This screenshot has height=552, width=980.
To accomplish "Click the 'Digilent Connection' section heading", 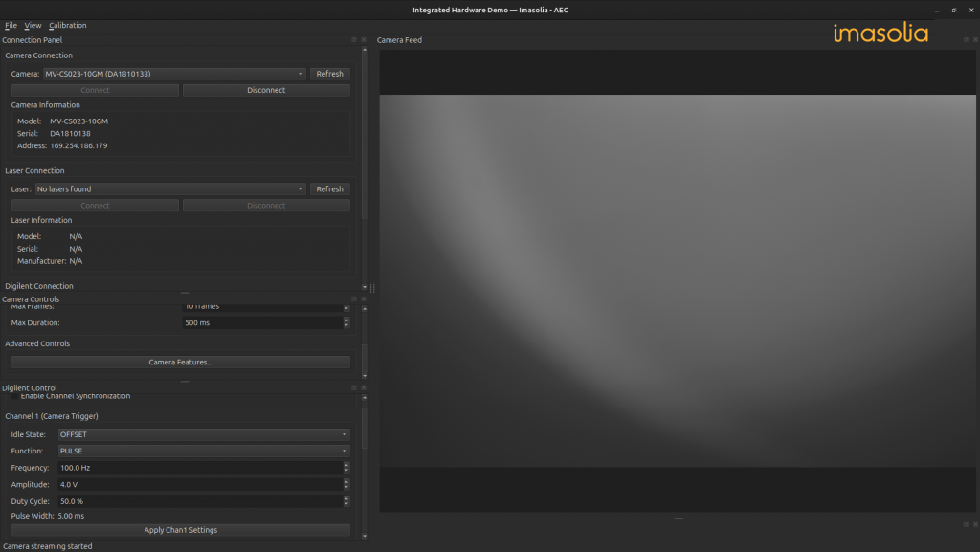I will click(38, 286).
